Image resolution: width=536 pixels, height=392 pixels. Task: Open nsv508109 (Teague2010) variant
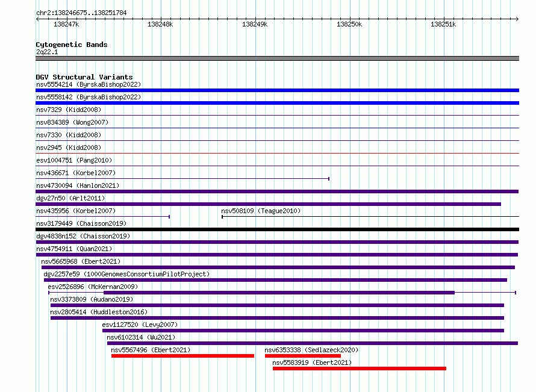click(x=261, y=211)
